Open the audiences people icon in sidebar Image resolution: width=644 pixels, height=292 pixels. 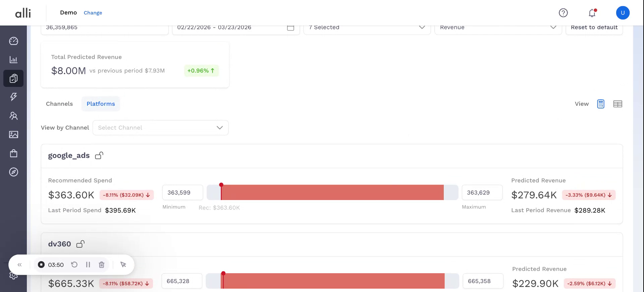click(13, 116)
